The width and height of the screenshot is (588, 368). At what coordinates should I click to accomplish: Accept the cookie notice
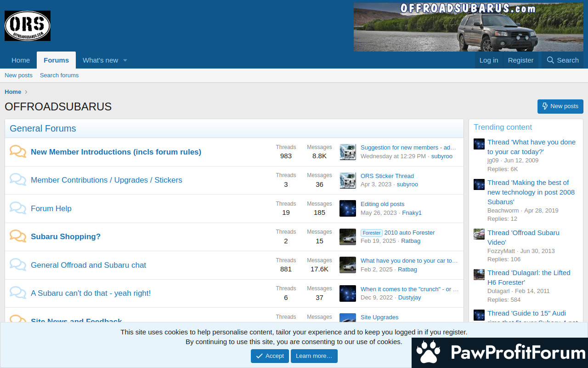coord(270,356)
